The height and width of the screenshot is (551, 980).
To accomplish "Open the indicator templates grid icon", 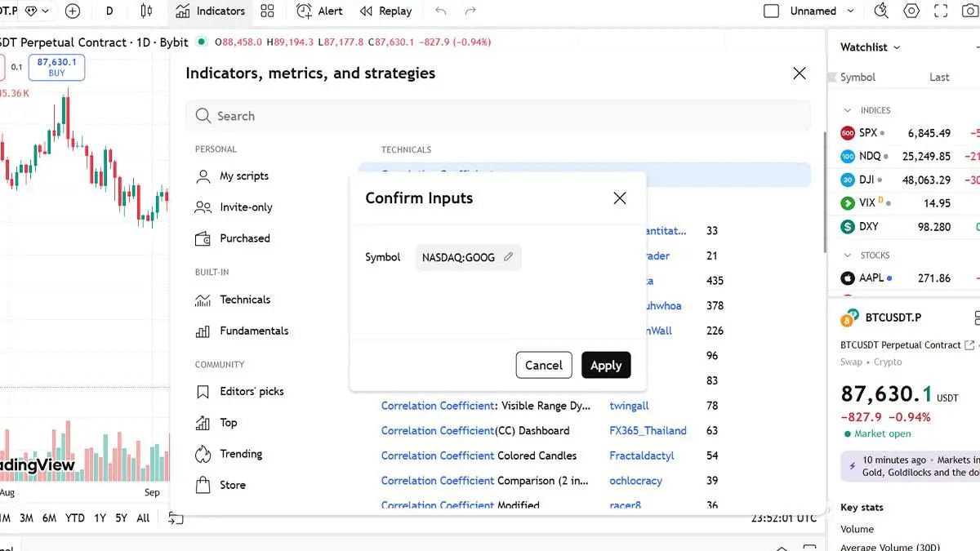I will click(x=267, y=11).
